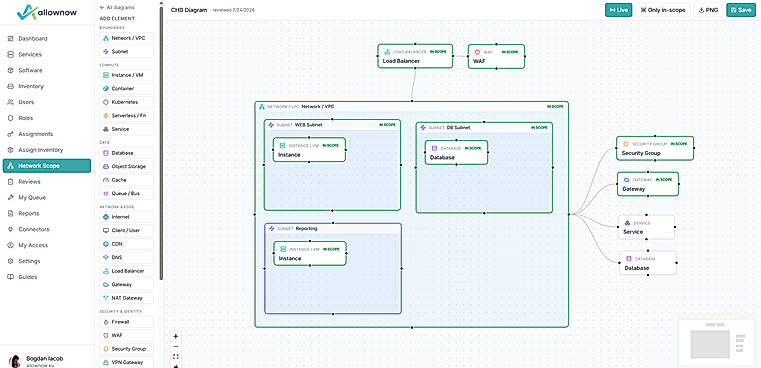
Task: Add a Kubernetes element from the palette
Action: point(126,102)
